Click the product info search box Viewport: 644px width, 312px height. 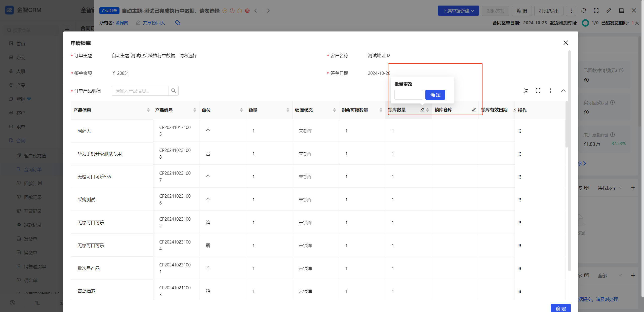pyautogui.click(x=140, y=91)
